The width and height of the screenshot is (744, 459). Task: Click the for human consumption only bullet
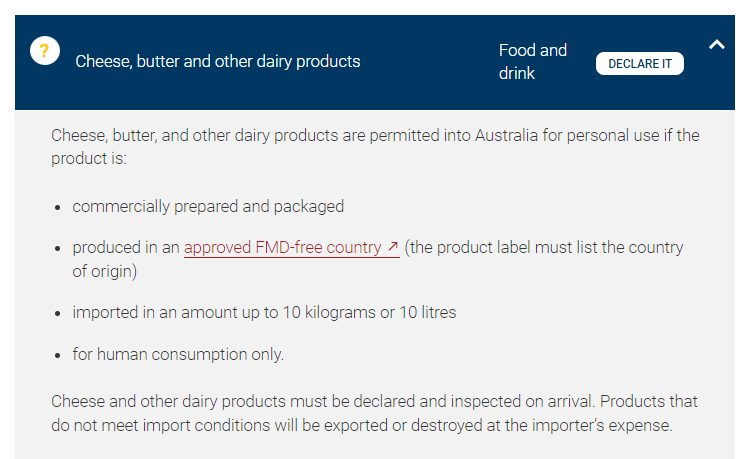pyautogui.click(x=178, y=355)
